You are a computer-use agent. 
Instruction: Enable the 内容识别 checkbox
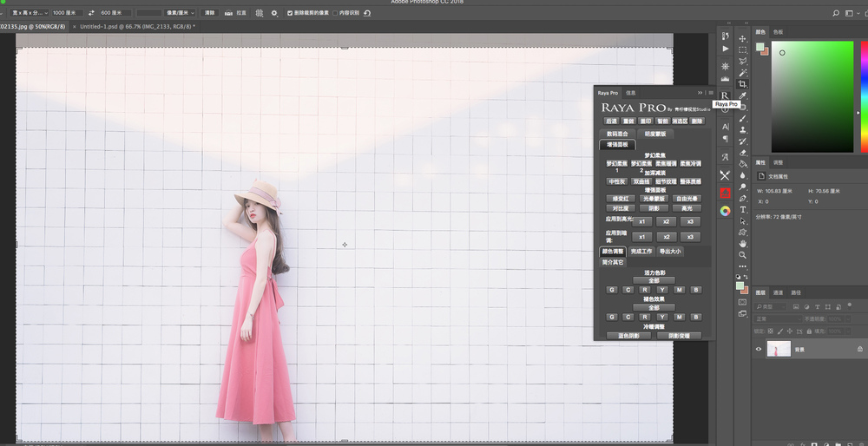pyautogui.click(x=335, y=13)
